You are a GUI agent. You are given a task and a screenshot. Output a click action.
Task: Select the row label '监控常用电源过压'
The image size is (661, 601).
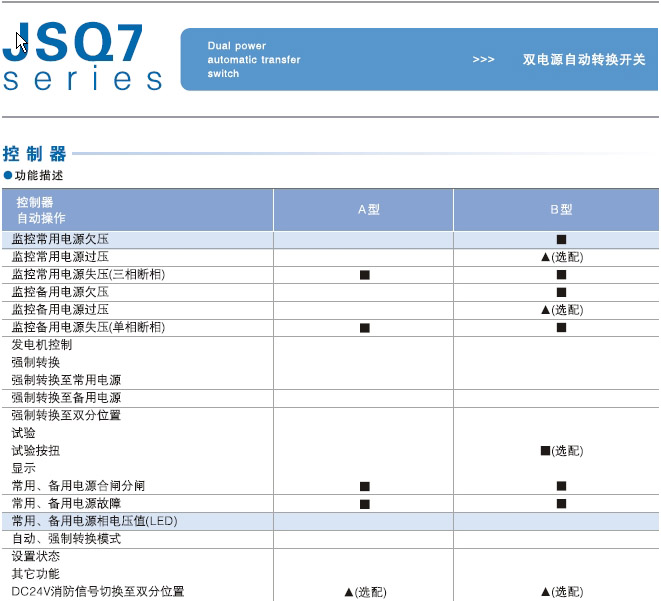60,257
